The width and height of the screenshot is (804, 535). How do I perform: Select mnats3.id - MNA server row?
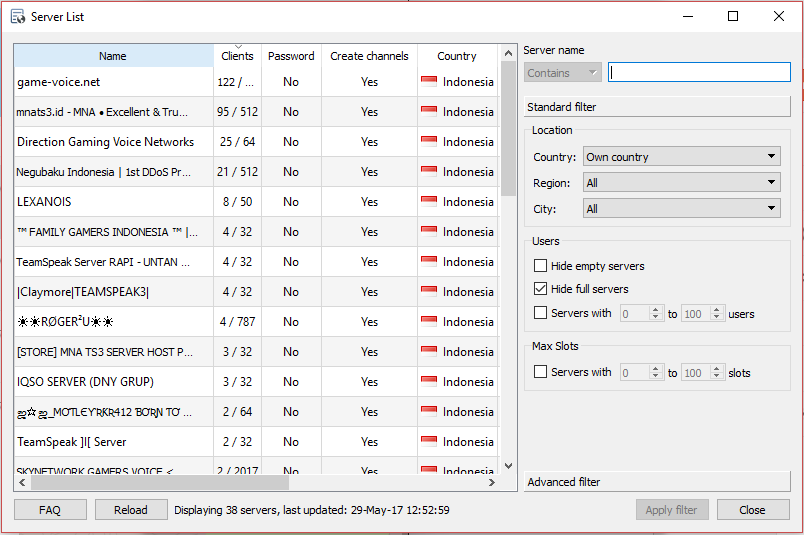[256, 112]
